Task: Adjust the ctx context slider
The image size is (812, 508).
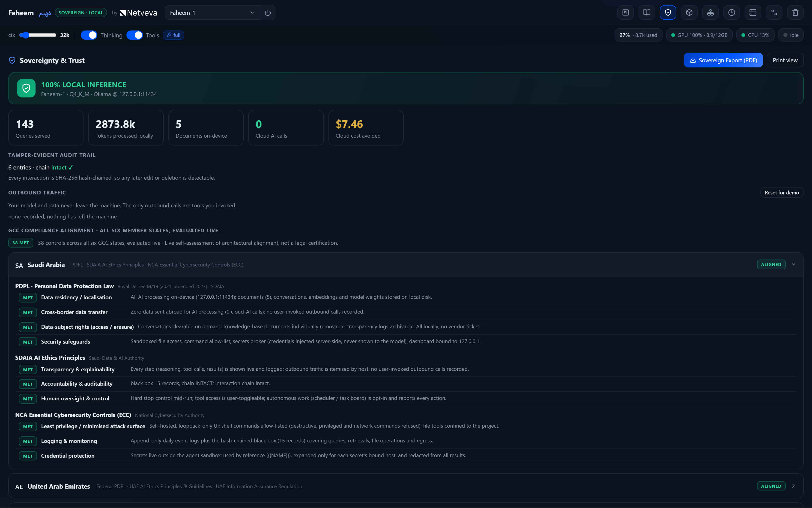Action: click(38, 35)
